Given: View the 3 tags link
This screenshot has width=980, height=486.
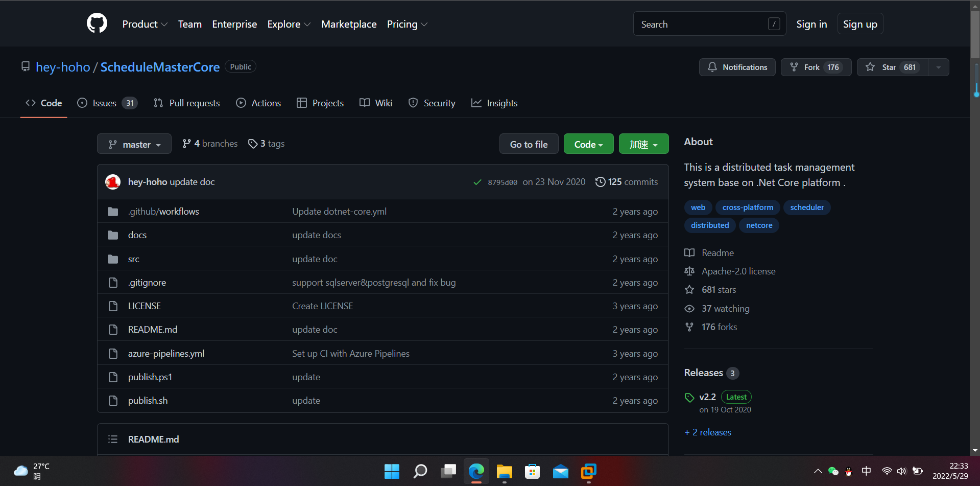Looking at the screenshot, I should (x=266, y=144).
